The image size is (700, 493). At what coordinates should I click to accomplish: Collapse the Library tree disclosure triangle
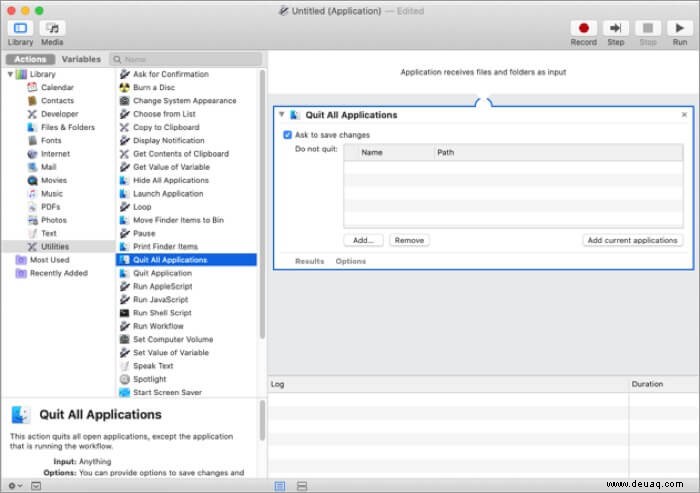pyautogui.click(x=10, y=74)
